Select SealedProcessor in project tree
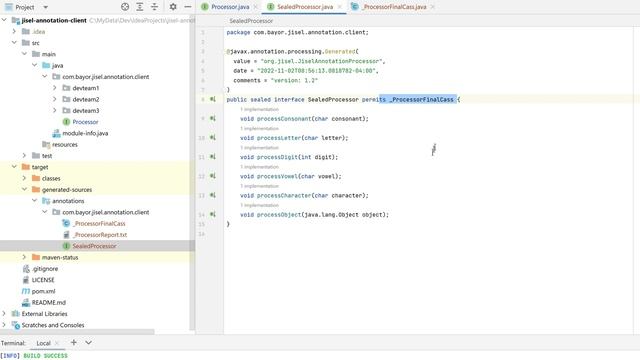This screenshot has width=640, height=360. coord(94,246)
